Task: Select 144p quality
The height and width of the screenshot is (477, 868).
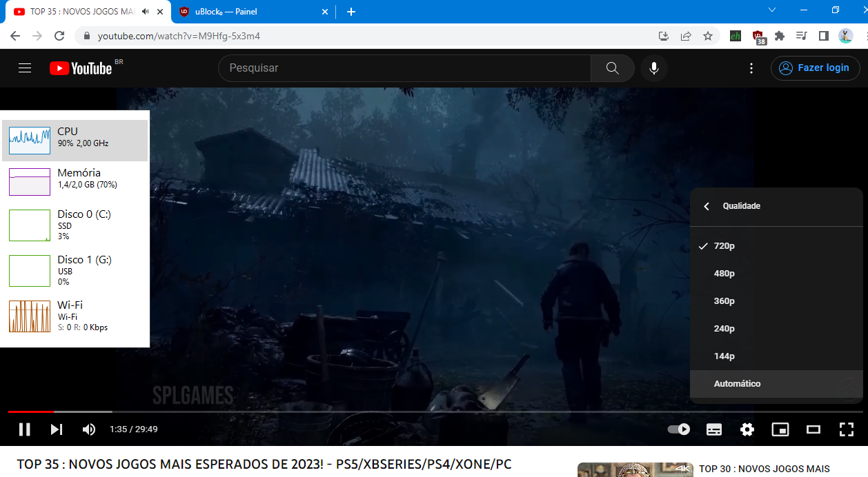Action: 776,356
